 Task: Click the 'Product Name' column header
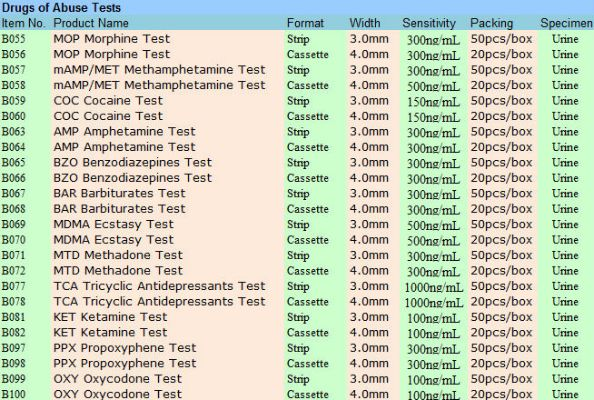(x=91, y=23)
